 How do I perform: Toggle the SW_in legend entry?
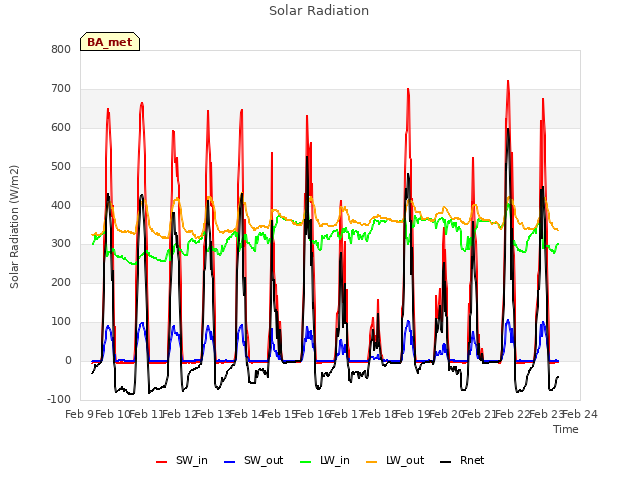tap(182, 460)
